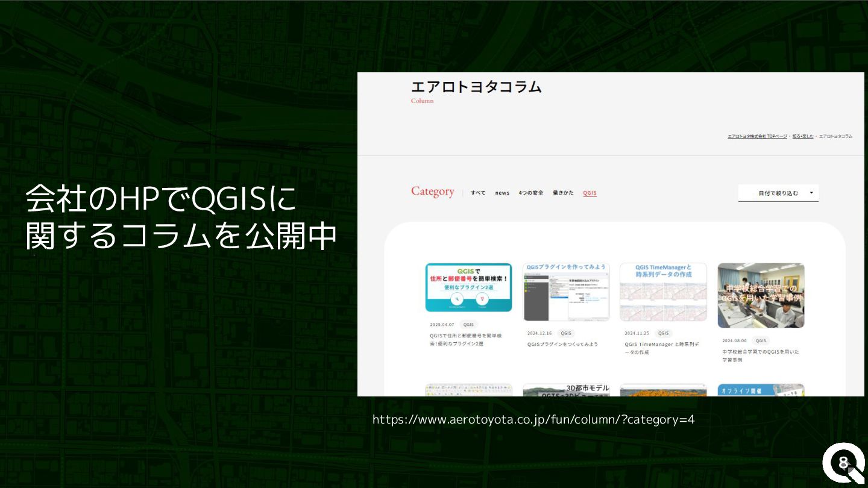Open the QGISで住所と郵便番号を簡単検索 thumbnail
868x488 pixels.
click(468, 287)
